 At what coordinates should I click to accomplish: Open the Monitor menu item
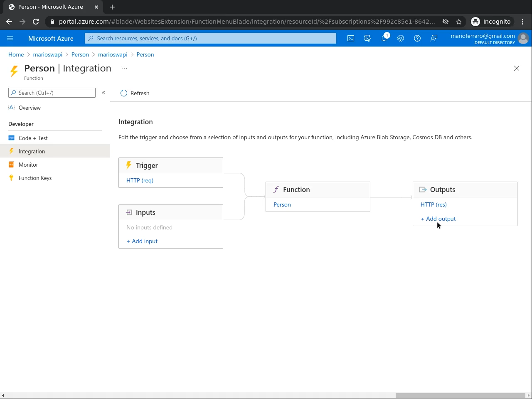click(x=28, y=165)
